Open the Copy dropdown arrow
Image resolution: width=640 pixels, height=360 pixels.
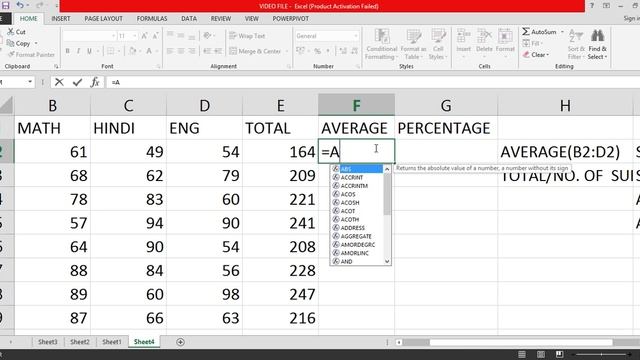pyautogui.click(x=36, y=43)
